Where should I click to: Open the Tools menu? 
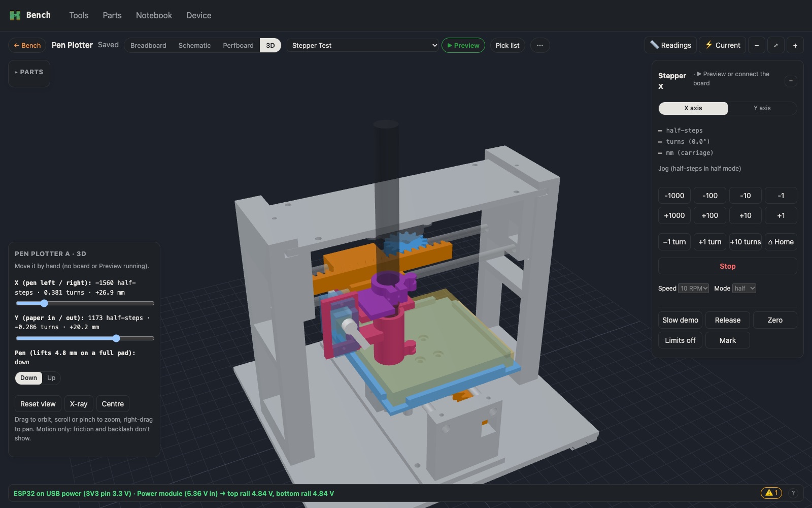(x=79, y=15)
